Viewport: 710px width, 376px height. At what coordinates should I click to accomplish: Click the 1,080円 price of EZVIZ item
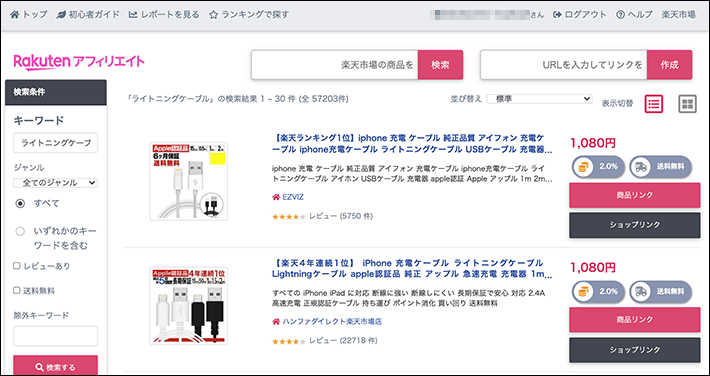tap(593, 143)
